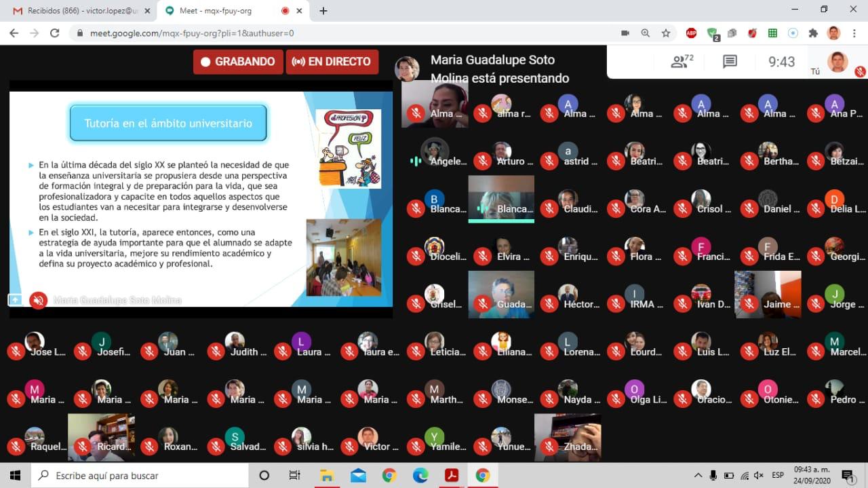Image resolution: width=868 pixels, height=488 pixels.
Task: Open File Explorer from the taskbar
Action: pyautogui.click(x=327, y=475)
